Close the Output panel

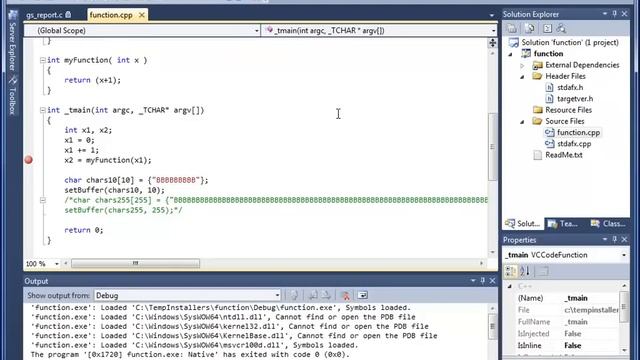coord(493,281)
